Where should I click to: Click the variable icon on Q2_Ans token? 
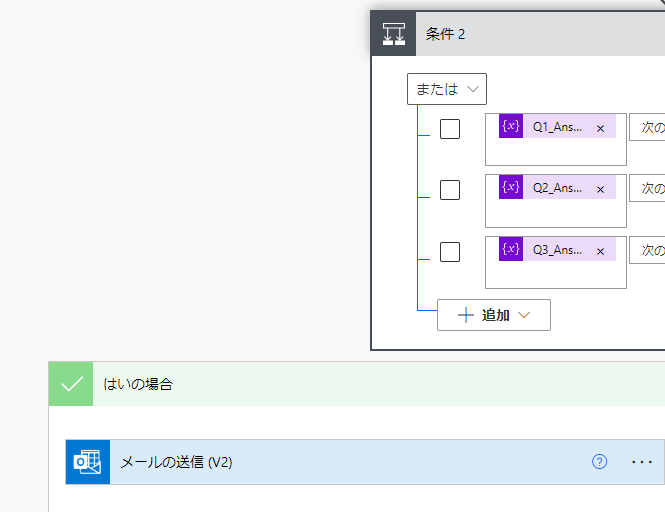511,188
